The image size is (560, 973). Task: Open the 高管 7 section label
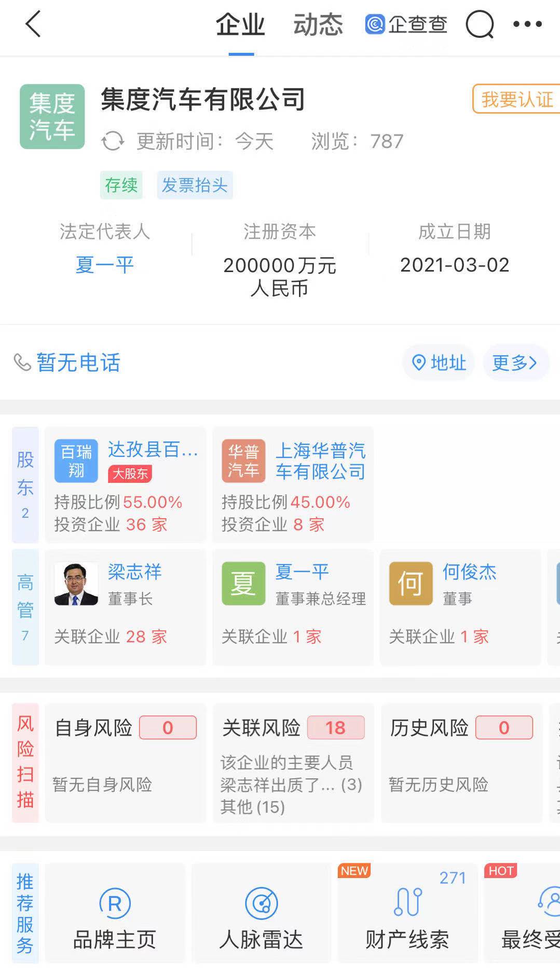25,607
